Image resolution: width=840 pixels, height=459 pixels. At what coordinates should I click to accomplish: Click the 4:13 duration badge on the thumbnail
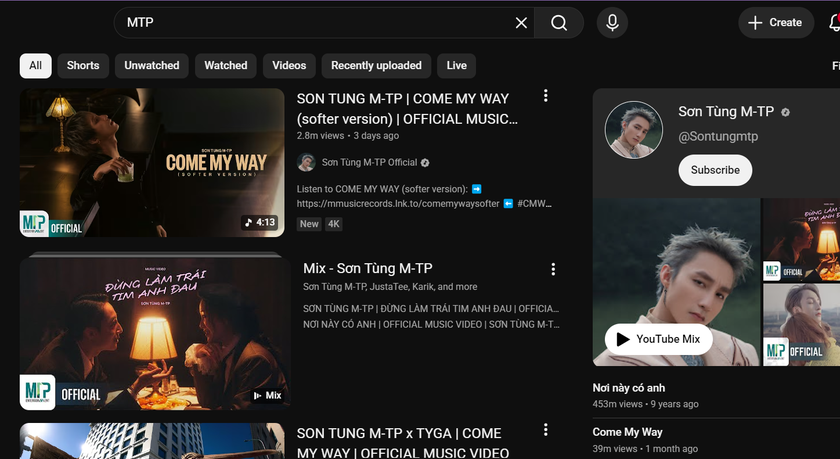[x=259, y=222]
